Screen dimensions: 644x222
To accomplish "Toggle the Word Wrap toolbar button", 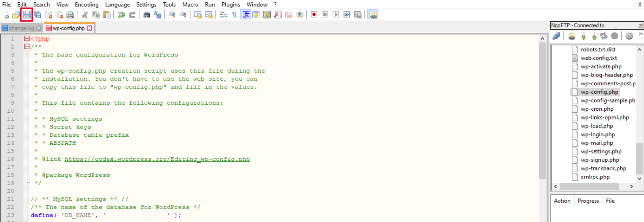I will pos(223,15).
